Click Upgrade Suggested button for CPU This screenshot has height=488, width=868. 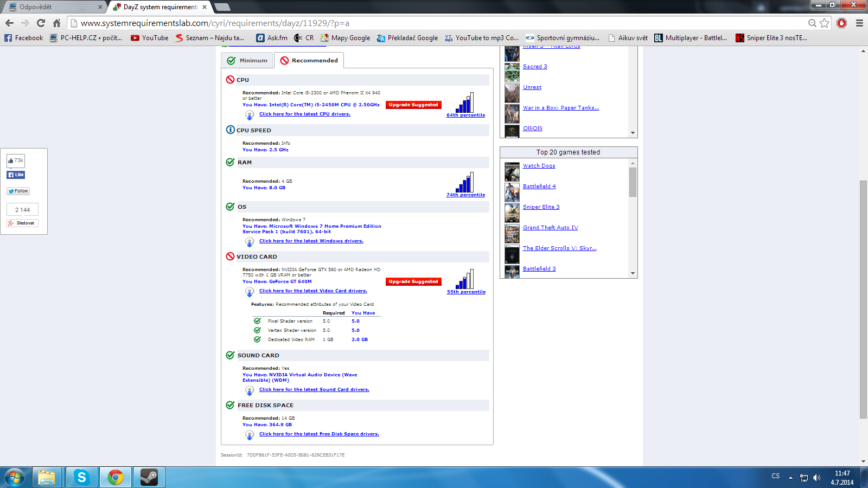[x=413, y=105]
